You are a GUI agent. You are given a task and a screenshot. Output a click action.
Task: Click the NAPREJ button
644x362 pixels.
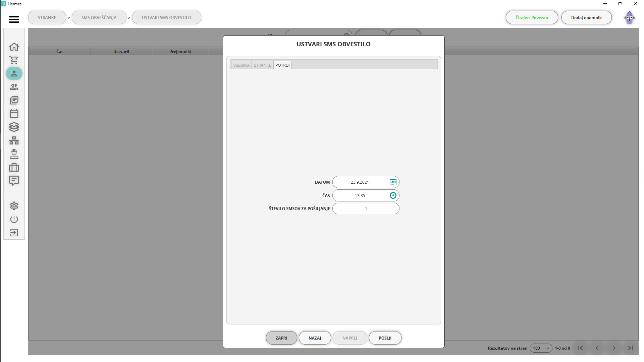point(350,338)
